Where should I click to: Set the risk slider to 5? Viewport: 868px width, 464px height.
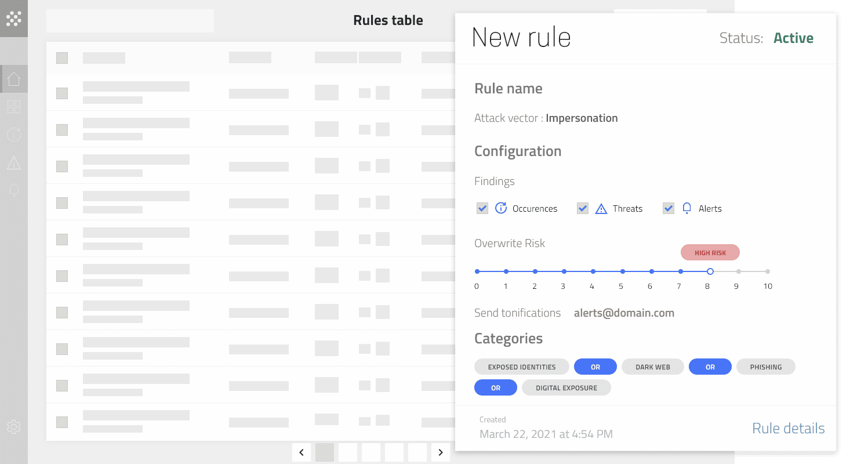pyautogui.click(x=622, y=271)
